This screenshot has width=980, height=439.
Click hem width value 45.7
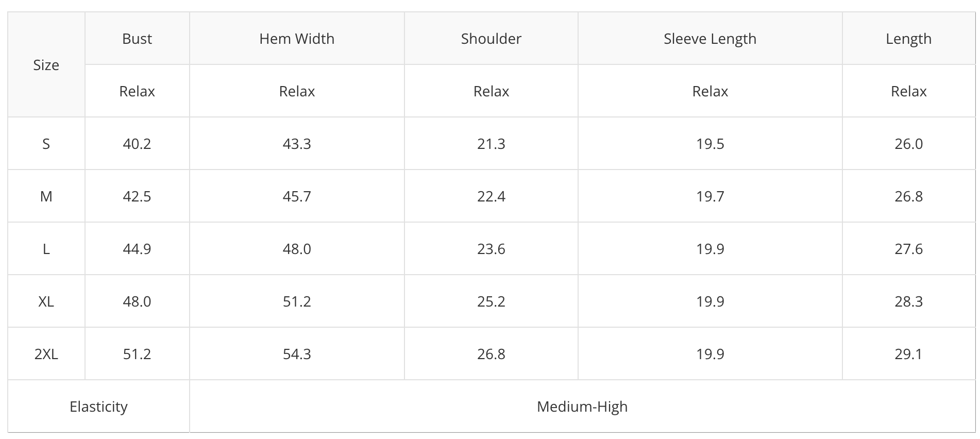297,196
